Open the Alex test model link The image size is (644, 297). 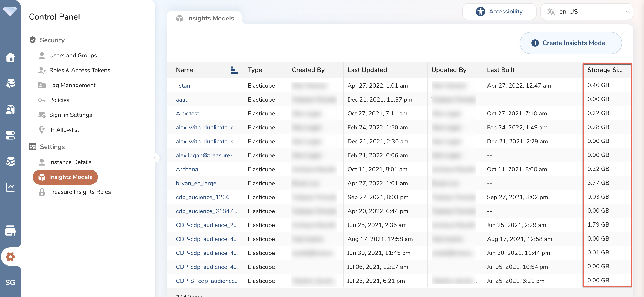187,113
